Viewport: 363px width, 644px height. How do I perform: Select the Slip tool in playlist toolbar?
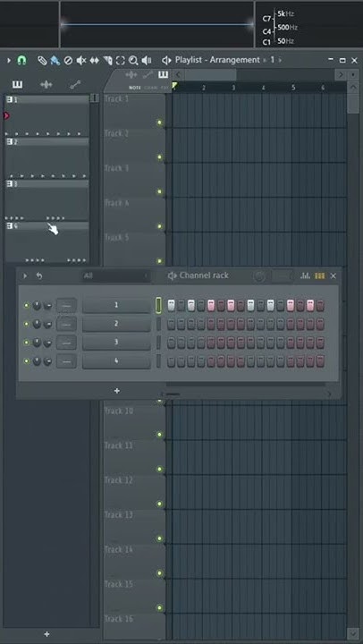[x=95, y=61]
